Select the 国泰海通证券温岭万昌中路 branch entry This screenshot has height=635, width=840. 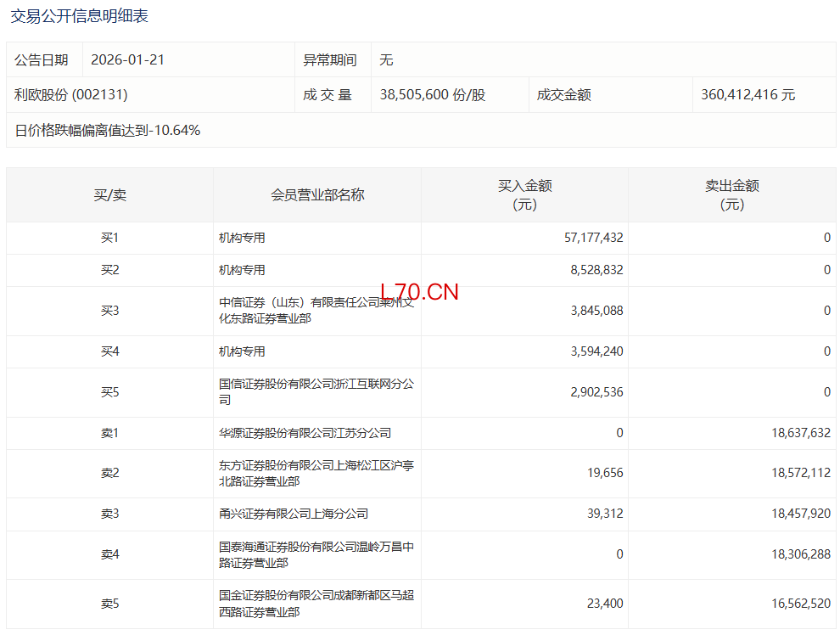coord(316,555)
